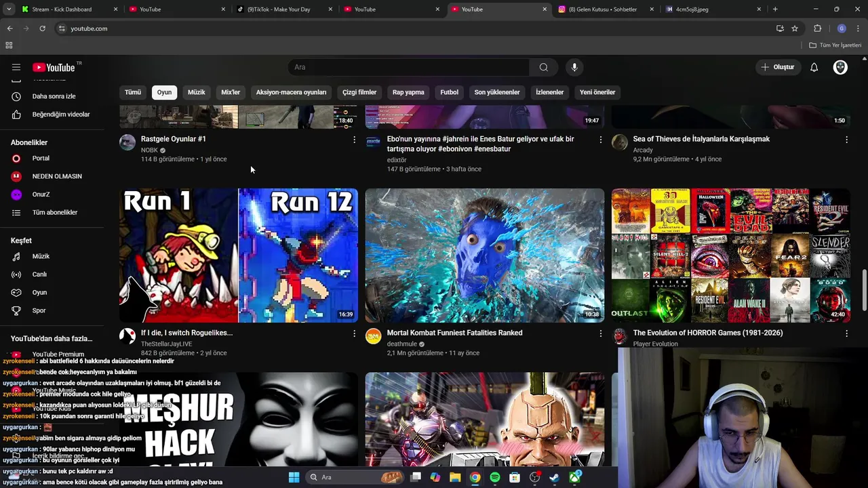The image size is (868, 488).
Task: Start voice search with the microphone
Action: coord(574,67)
